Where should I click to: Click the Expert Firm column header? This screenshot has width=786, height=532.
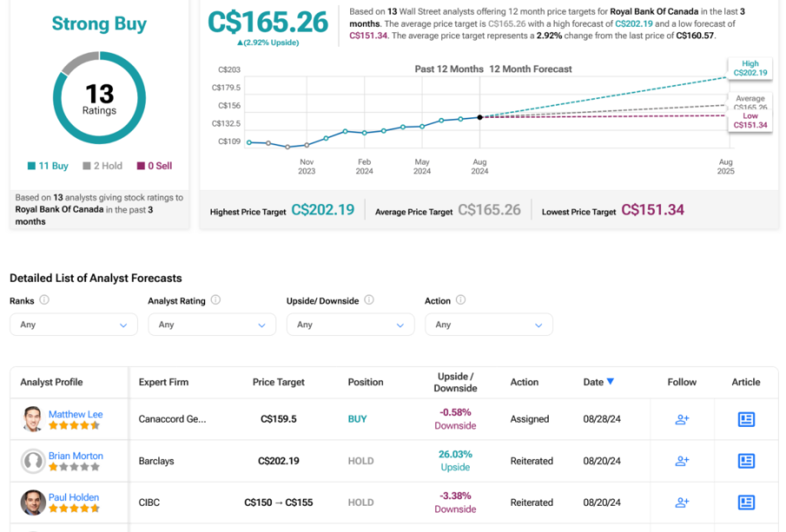click(x=163, y=382)
